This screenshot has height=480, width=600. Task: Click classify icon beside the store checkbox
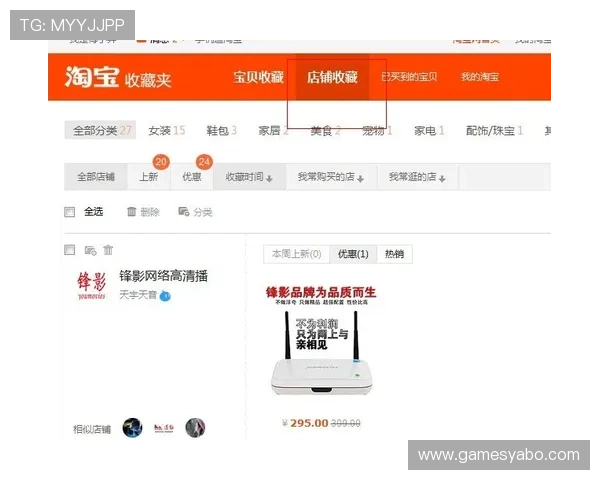[90, 250]
